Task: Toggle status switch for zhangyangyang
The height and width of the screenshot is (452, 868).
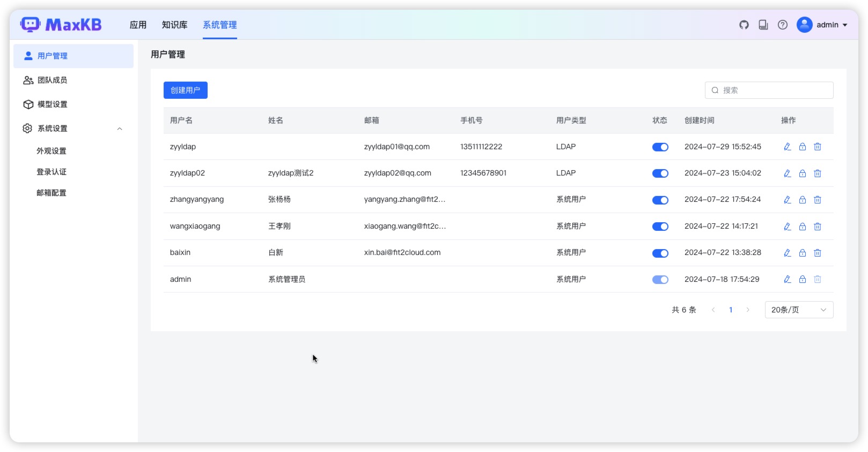Action: tap(660, 200)
